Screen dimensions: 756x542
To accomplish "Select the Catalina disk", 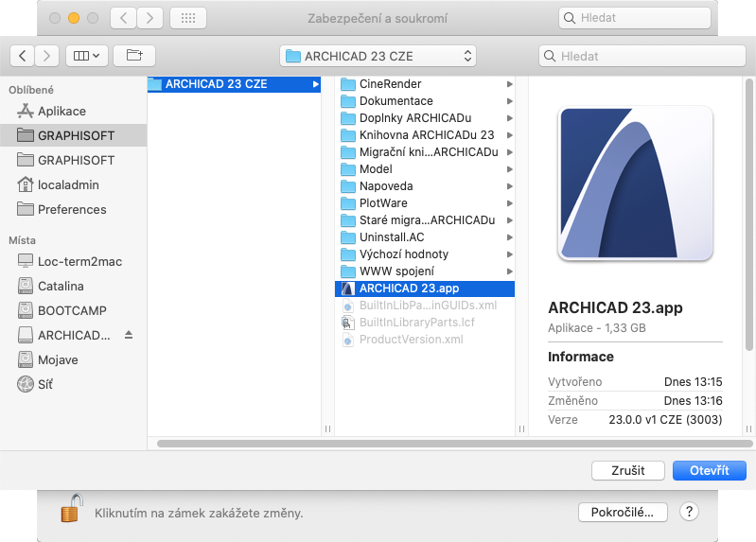I will 73,286.
